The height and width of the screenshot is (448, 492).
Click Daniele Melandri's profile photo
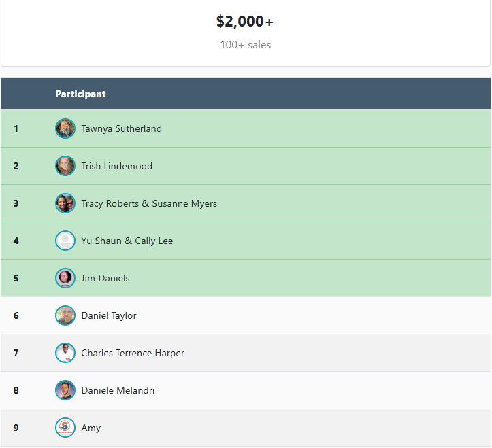65,390
